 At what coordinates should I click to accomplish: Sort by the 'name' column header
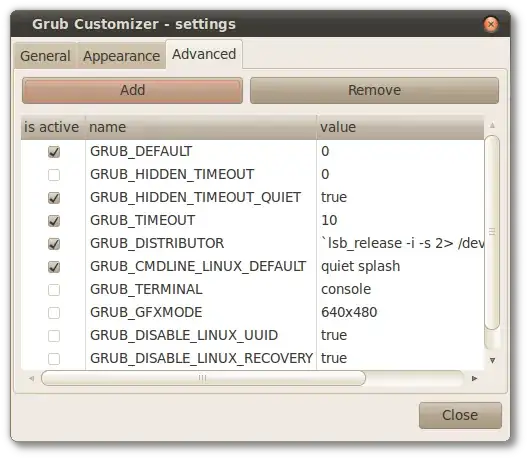tap(201, 127)
